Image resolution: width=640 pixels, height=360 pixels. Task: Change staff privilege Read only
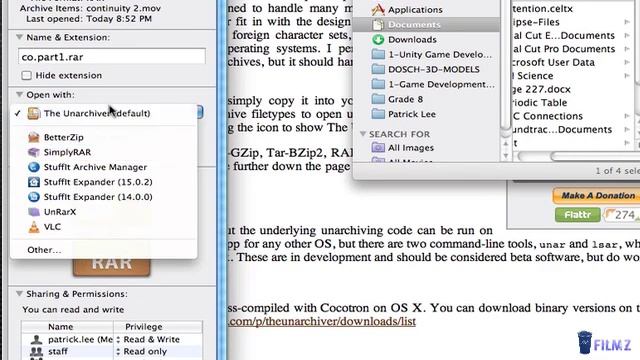tap(142, 351)
